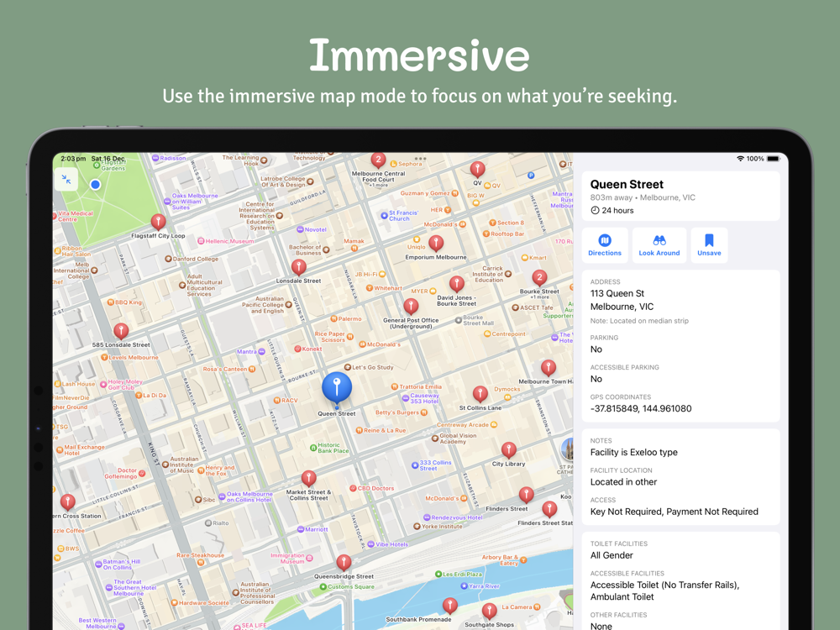Select the blue Queen Street pin

tap(337, 388)
